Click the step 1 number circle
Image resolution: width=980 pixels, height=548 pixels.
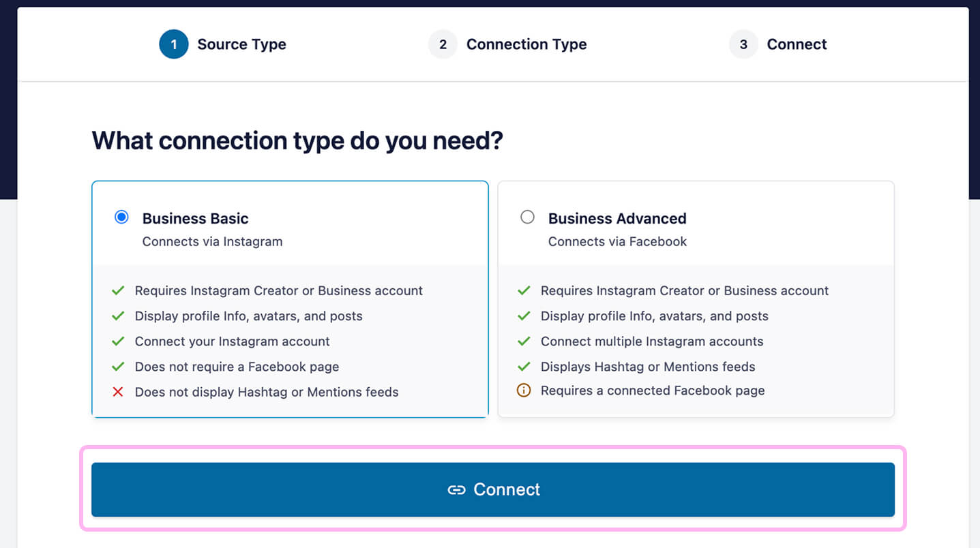coord(174,44)
